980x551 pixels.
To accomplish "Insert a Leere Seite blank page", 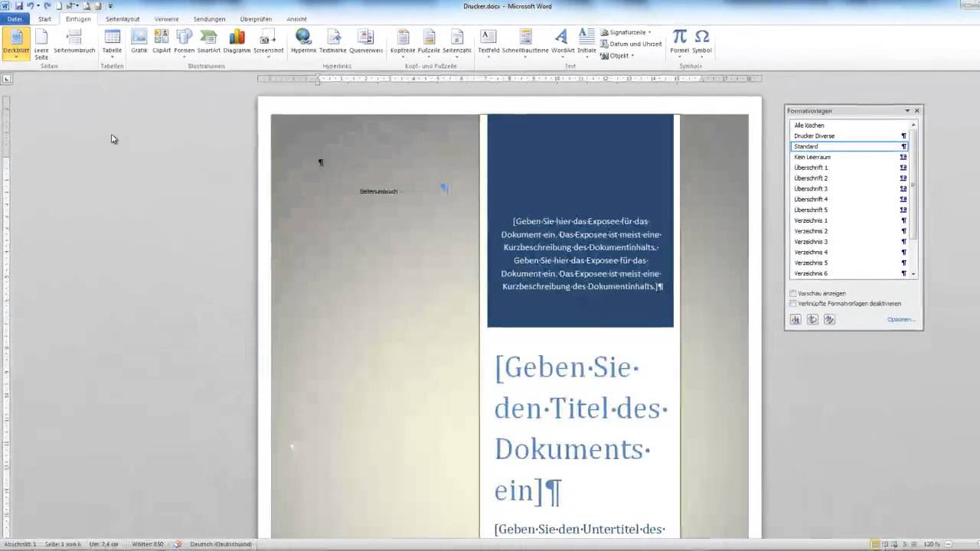I will click(41, 43).
